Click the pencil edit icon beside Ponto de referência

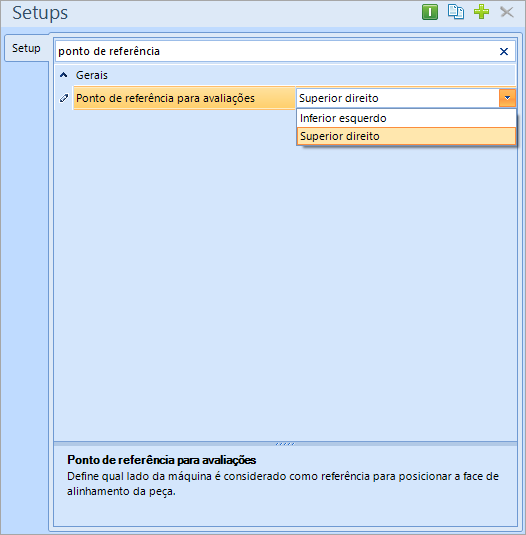click(64, 98)
